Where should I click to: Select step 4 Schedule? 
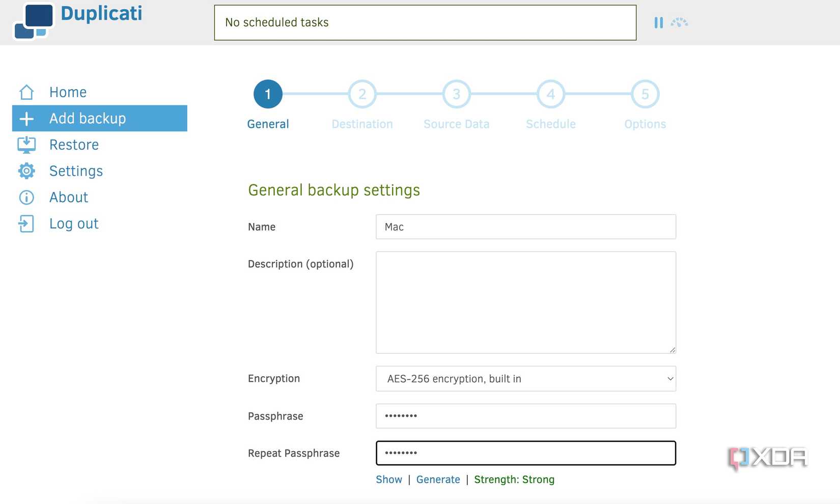pyautogui.click(x=550, y=94)
